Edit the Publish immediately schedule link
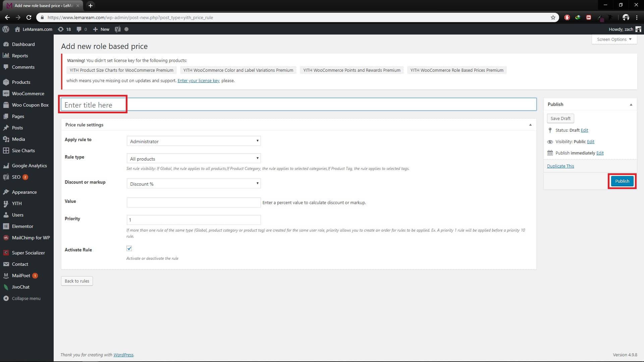Image resolution: width=644 pixels, height=362 pixels. click(600, 153)
